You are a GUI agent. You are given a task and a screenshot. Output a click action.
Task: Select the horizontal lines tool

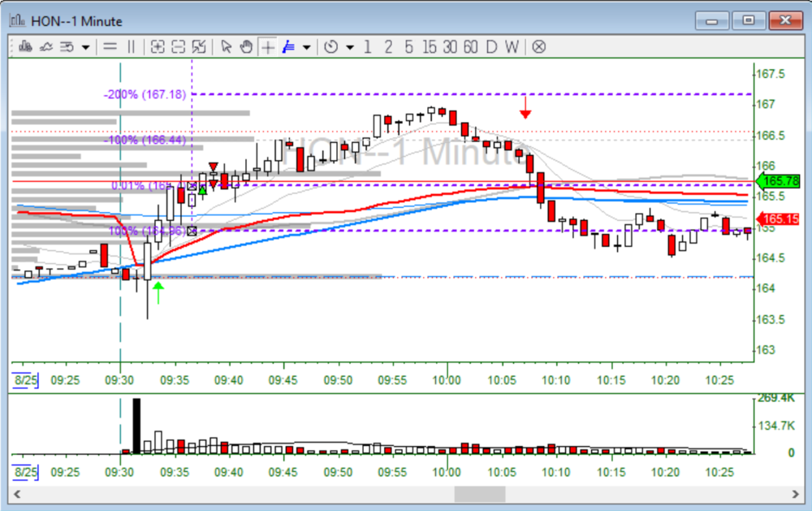pyautogui.click(x=110, y=46)
